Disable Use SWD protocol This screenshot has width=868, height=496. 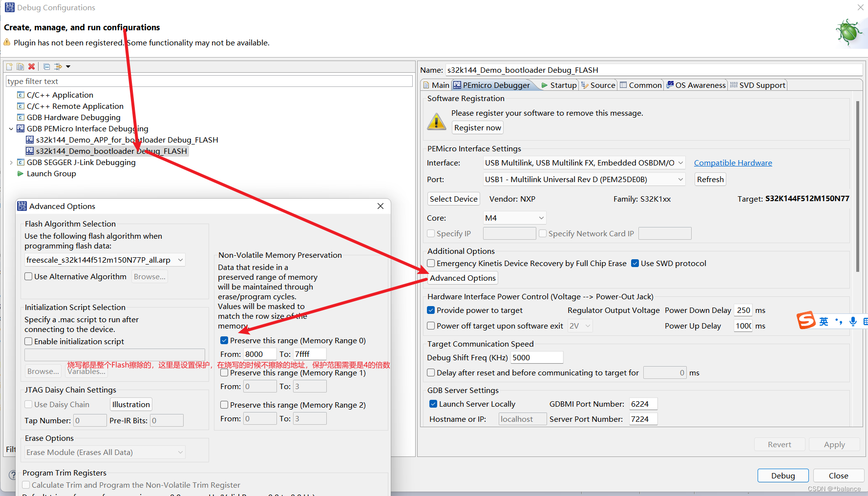tap(635, 263)
